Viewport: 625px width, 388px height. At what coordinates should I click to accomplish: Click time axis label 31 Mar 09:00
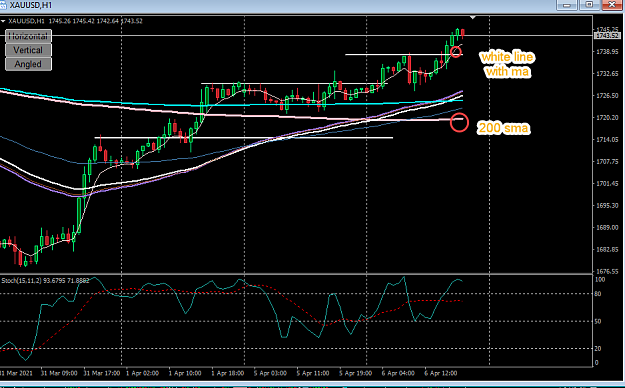point(59,374)
